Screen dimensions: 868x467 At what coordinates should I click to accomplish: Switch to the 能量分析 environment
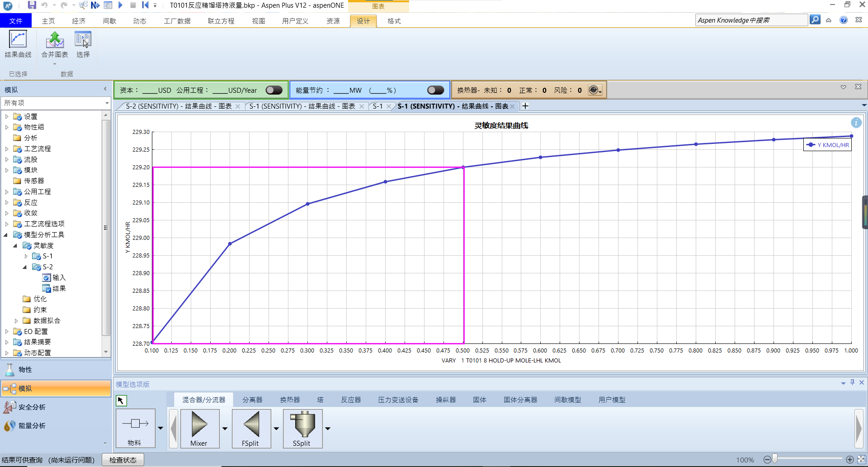tap(56, 425)
